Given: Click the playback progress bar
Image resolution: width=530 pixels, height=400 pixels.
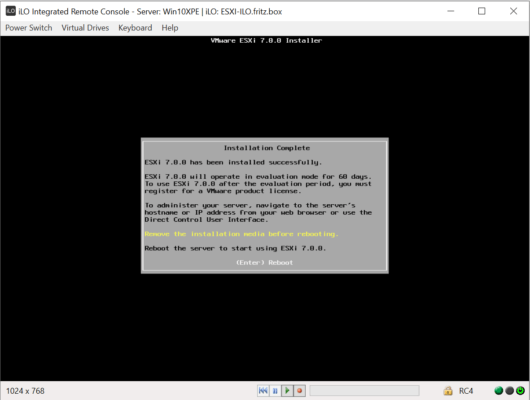Looking at the screenshot, I should [x=364, y=391].
